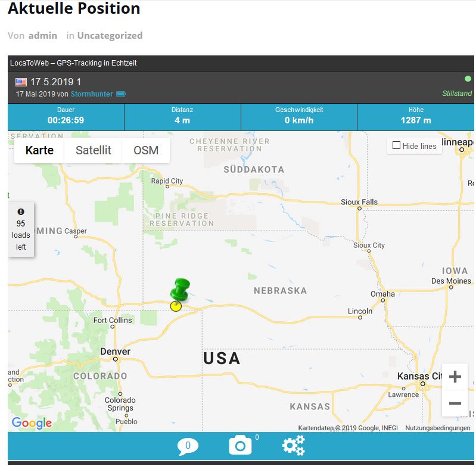
Task: Switch to the OSM map view
Action: [x=146, y=150]
